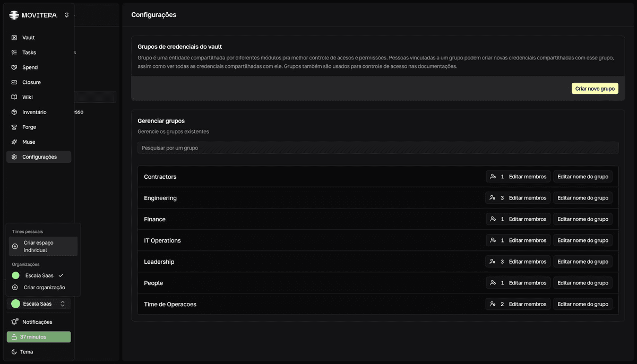Open the Wiki book icon
The image size is (637, 364).
pyautogui.click(x=14, y=97)
